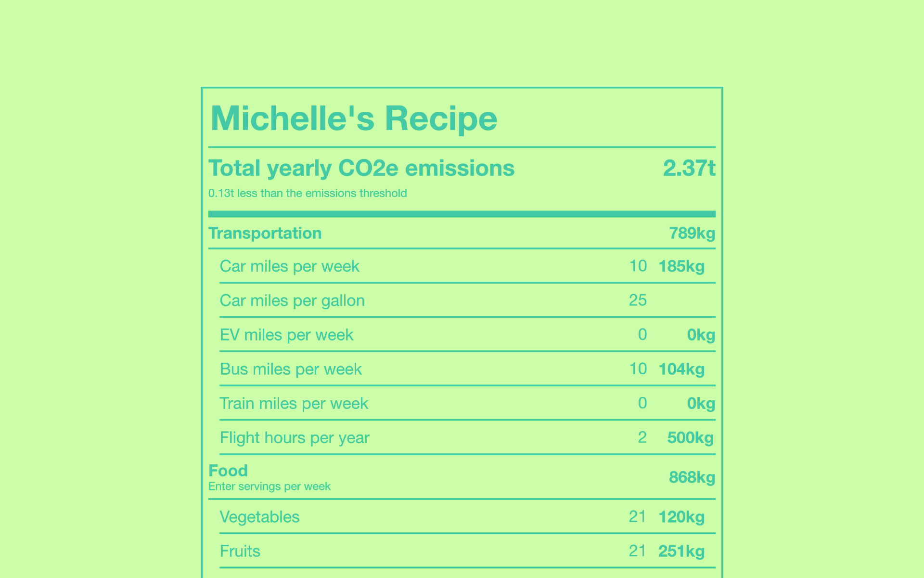Click the 251kg fruits emissions value

681,551
